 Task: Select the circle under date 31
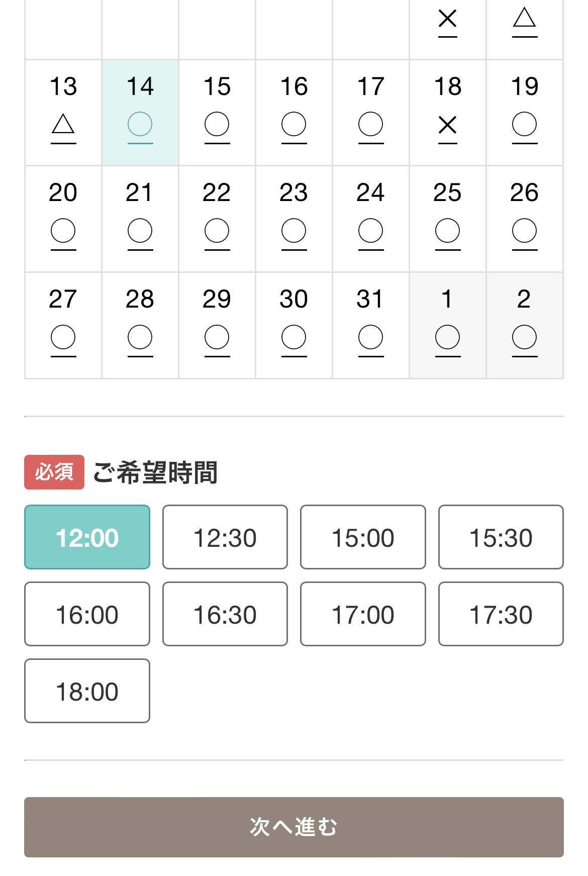pyautogui.click(x=371, y=337)
